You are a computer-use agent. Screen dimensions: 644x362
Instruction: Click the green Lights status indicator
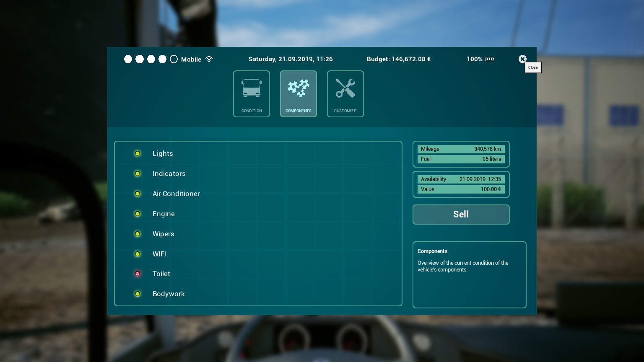tap(138, 153)
